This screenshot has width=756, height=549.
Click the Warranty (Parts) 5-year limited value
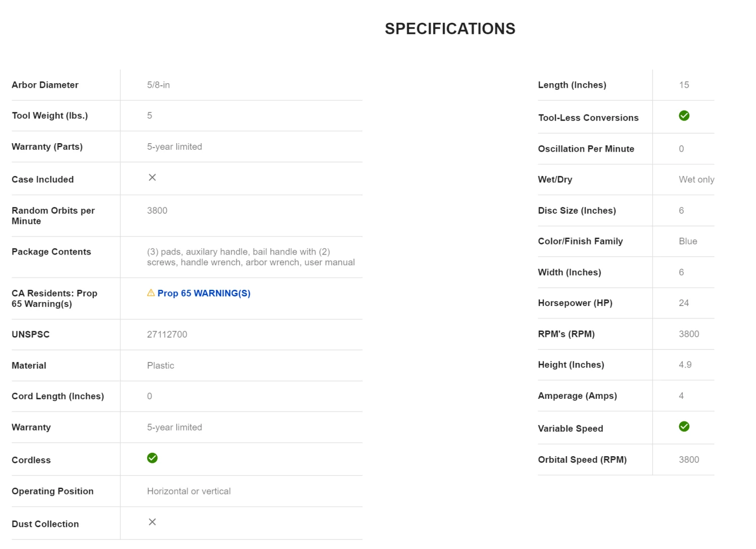click(x=174, y=147)
